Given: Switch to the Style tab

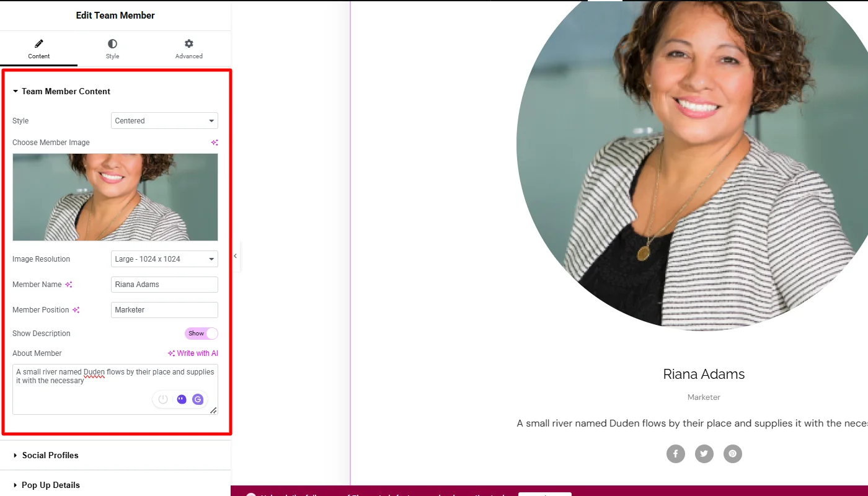Looking at the screenshot, I should [x=112, y=49].
